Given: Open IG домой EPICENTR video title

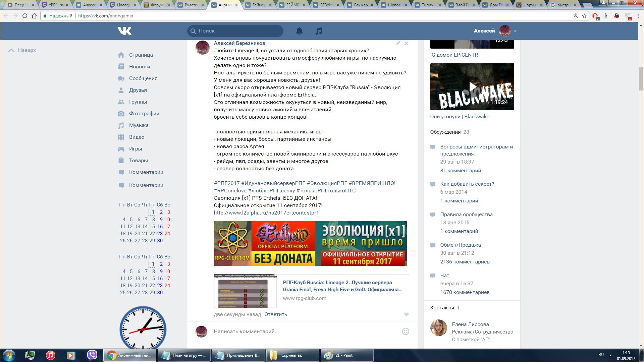Looking at the screenshot, I should [x=454, y=55].
